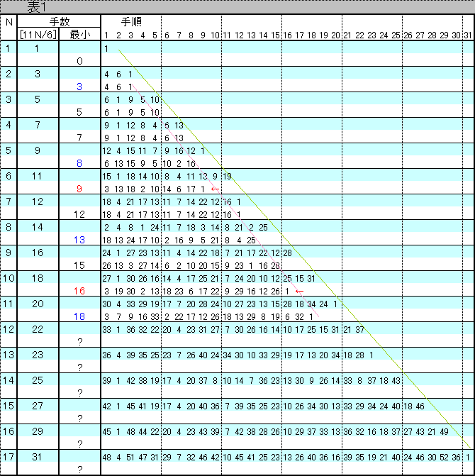Click the red minimum value 16 for N=10

[x=79, y=291]
